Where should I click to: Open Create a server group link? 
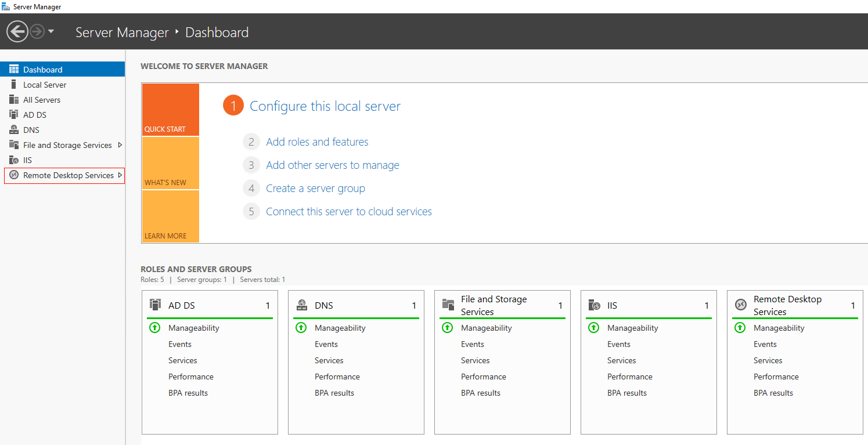tap(315, 188)
